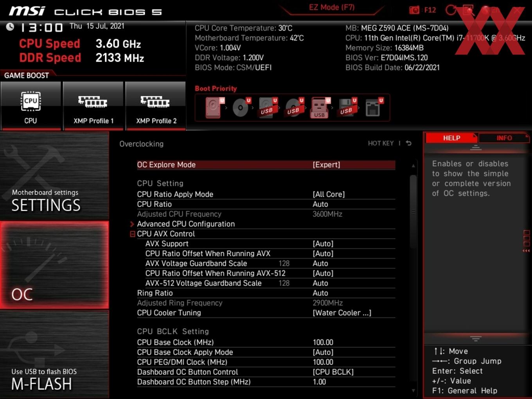The width and height of the screenshot is (532, 399).
Task: Enable XMP Profile 1
Action: (x=93, y=105)
